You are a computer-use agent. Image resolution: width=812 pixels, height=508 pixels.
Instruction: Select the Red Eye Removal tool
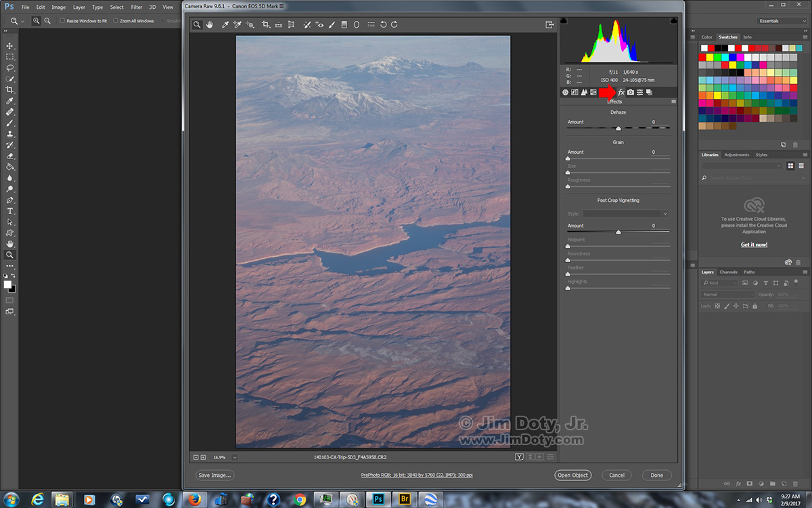point(319,24)
